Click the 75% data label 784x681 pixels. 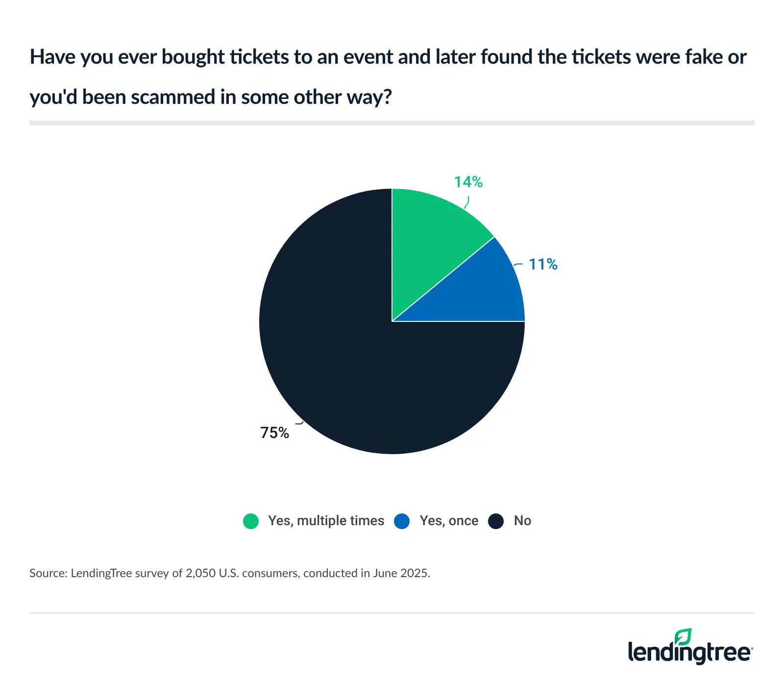[274, 433]
